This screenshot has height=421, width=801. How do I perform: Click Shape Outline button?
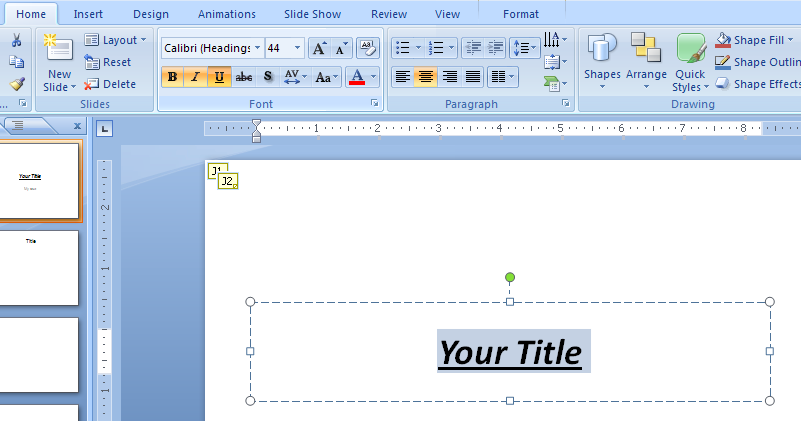(x=758, y=62)
